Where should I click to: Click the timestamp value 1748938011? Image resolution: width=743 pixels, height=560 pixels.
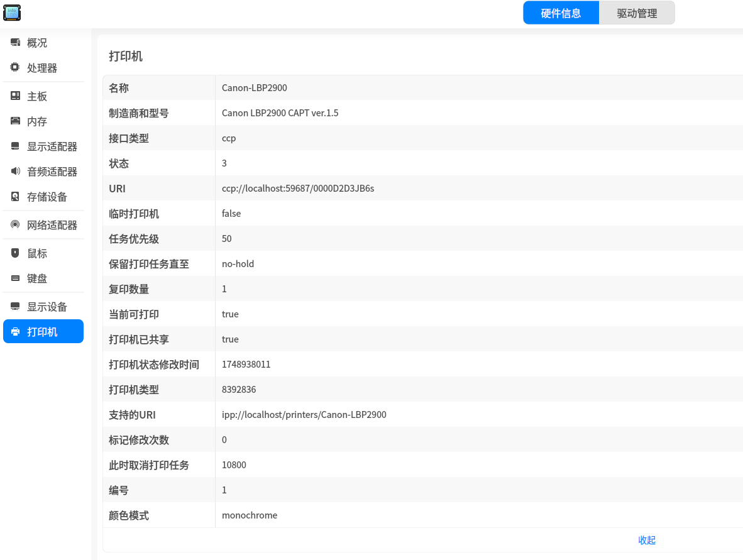click(246, 365)
